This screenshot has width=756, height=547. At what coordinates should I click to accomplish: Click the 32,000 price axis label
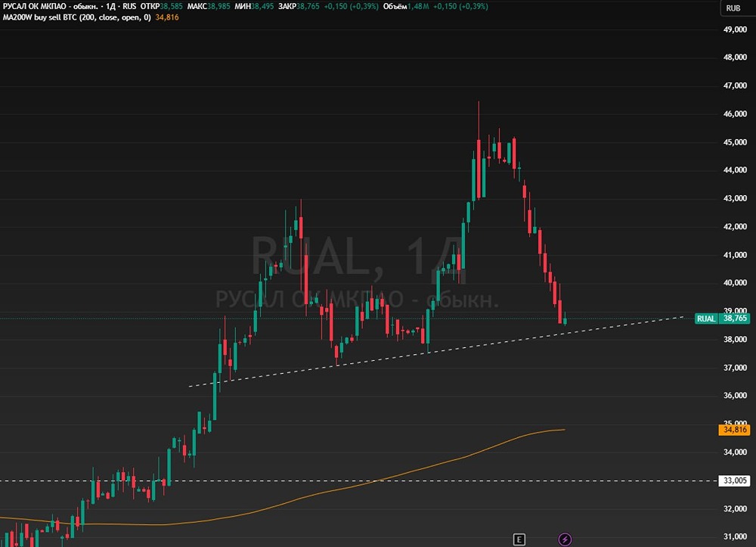[x=735, y=508]
